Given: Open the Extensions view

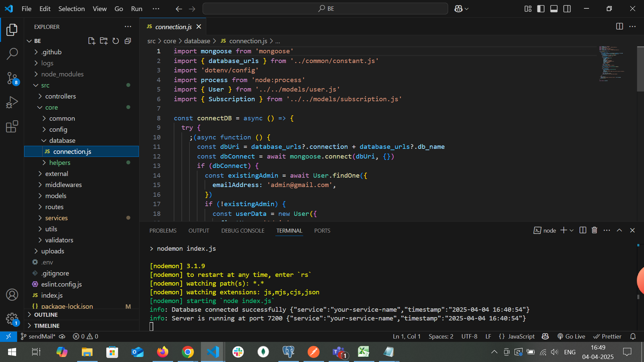Looking at the screenshot, I should coord(12,127).
